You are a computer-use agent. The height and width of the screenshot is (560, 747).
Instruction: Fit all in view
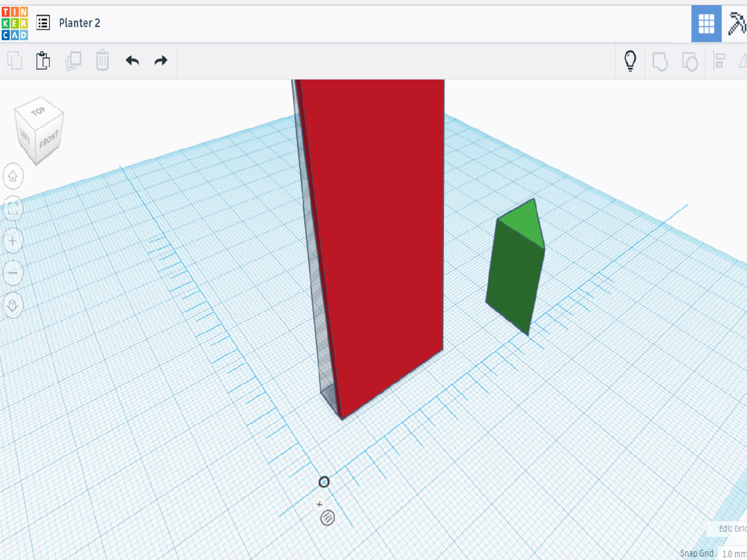click(13, 208)
